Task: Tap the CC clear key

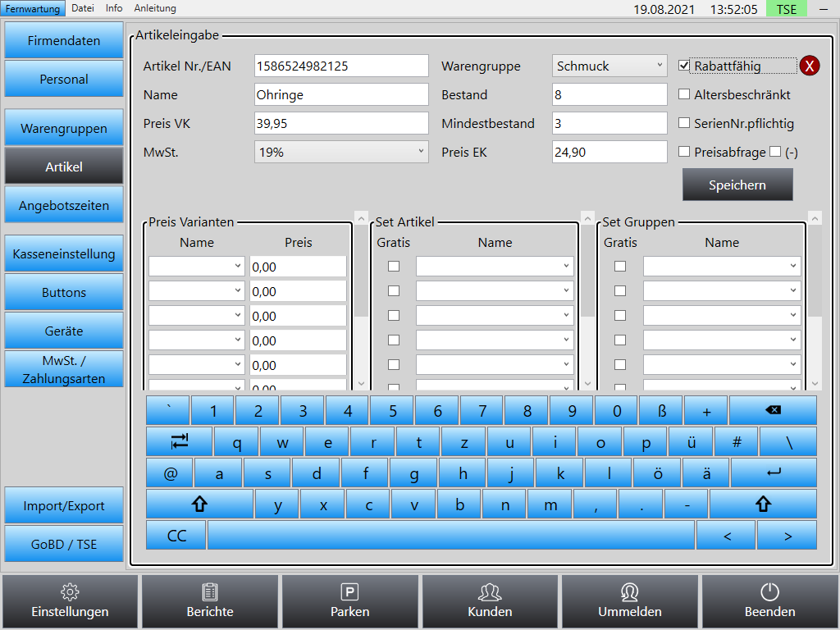Action: [x=176, y=535]
